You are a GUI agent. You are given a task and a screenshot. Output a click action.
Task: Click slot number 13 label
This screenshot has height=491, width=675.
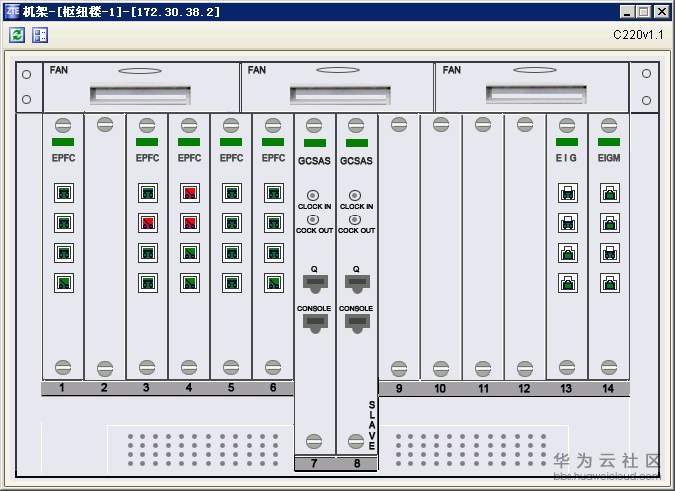(566, 389)
